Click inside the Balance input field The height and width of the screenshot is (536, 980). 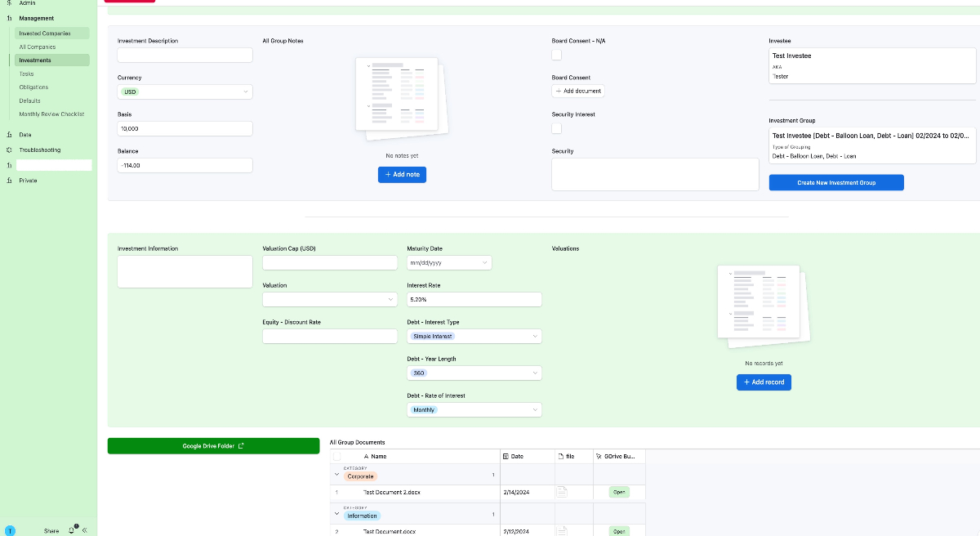pyautogui.click(x=185, y=165)
